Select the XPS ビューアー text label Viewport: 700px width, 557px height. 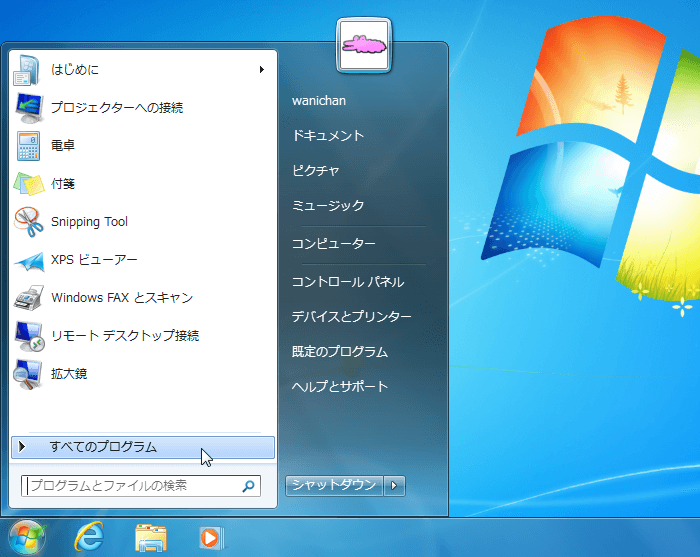tap(94, 260)
